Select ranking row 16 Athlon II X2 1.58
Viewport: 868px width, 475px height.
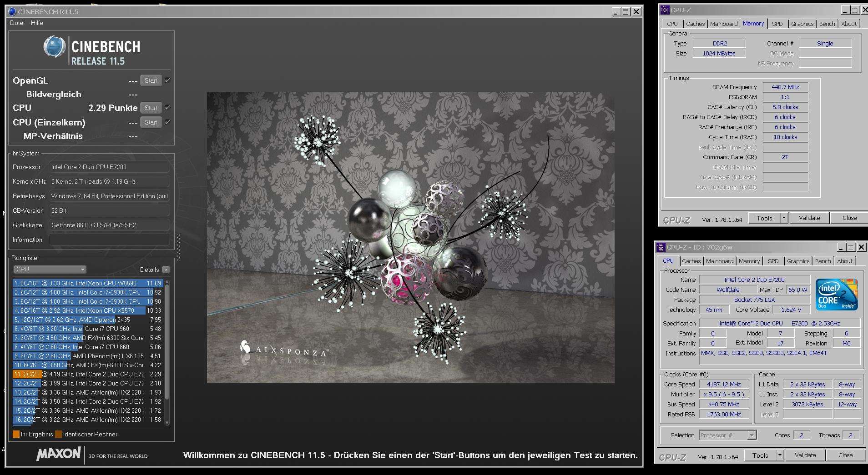(87, 420)
